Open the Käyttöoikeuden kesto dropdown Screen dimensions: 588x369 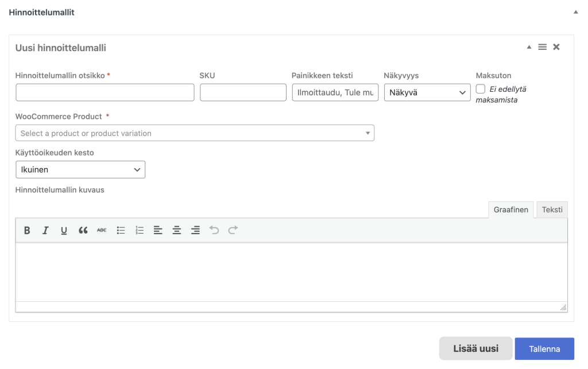click(x=80, y=169)
